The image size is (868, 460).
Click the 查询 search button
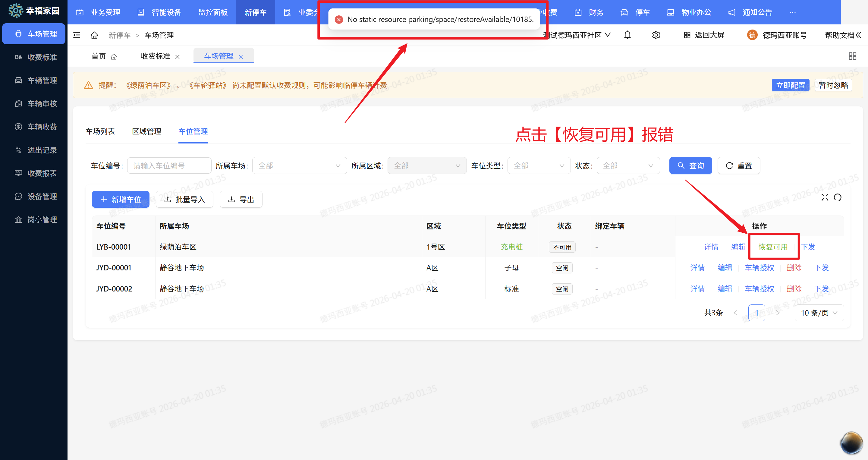690,165
